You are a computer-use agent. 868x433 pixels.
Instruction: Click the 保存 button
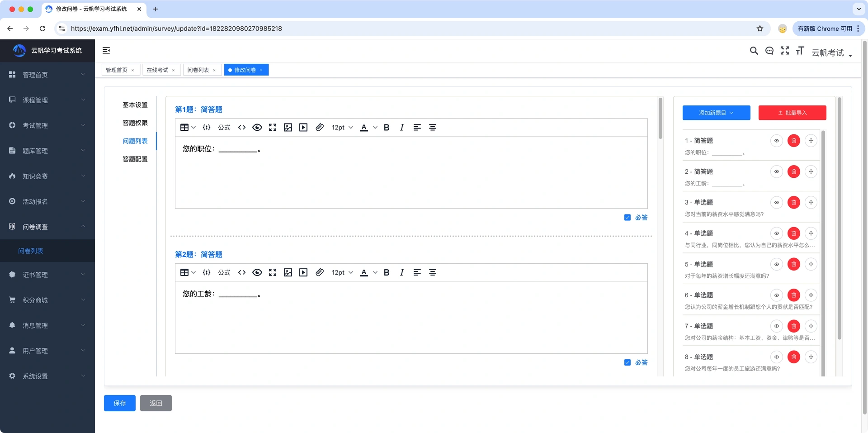(120, 403)
